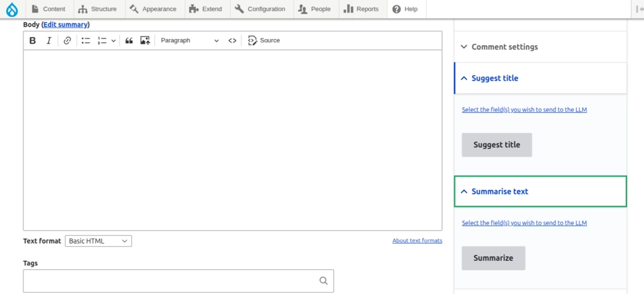Switch editor to Source mode
Image resolution: width=644 pixels, height=294 pixels.
click(264, 40)
